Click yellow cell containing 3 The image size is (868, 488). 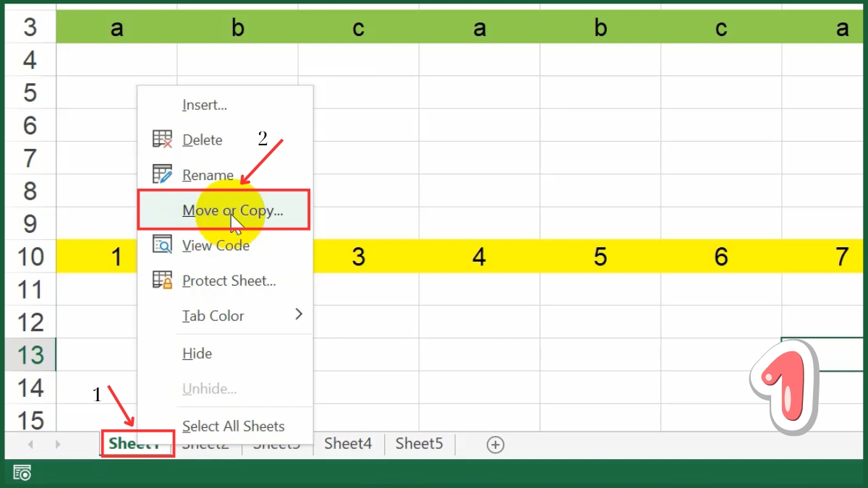click(359, 256)
